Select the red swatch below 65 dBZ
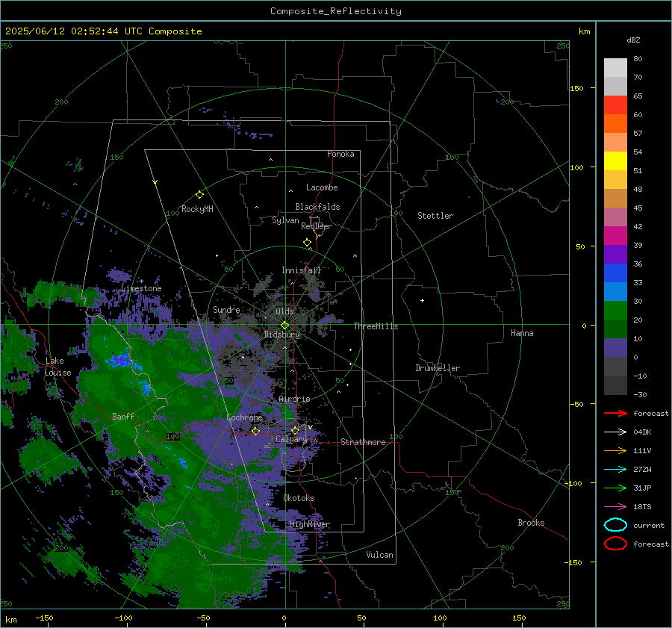Viewport: 672px width, 628px height. (615, 105)
